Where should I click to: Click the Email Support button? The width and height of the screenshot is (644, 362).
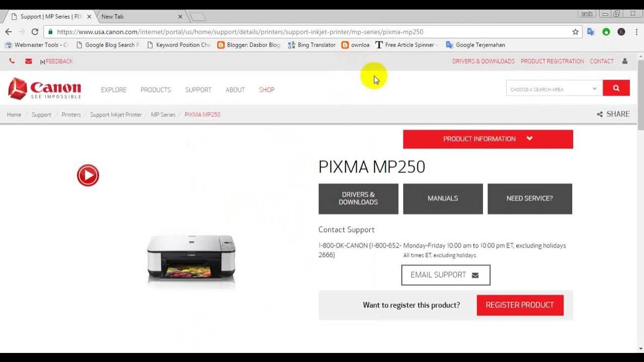pyautogui.click(x=446, y=275)
